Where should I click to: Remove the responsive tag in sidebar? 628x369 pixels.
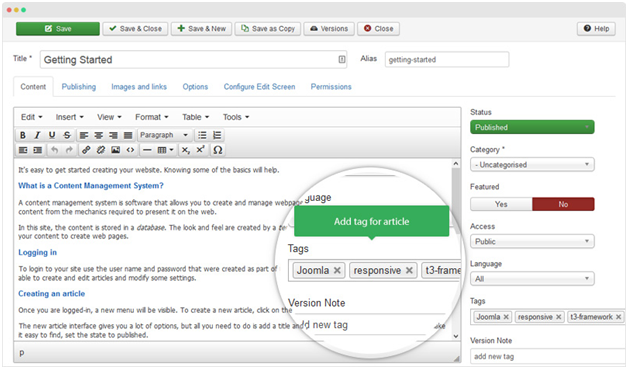click(558, 317)
